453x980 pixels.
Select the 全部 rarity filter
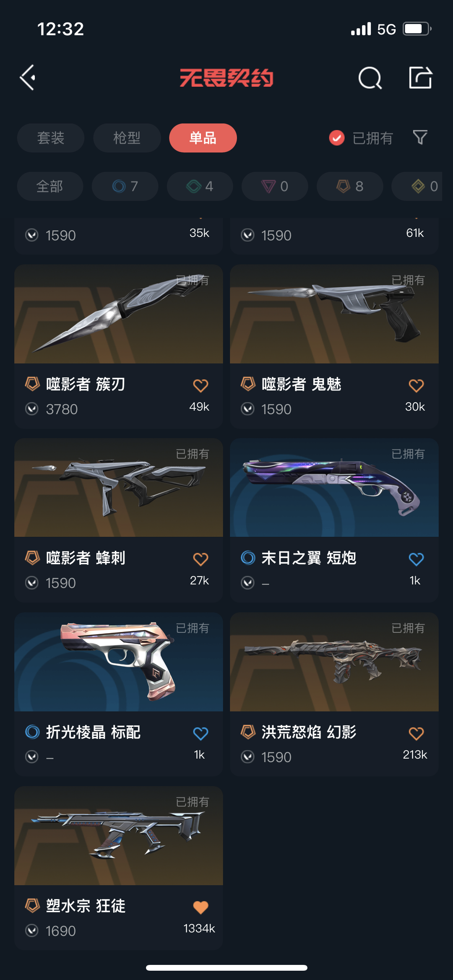(50, 186)
